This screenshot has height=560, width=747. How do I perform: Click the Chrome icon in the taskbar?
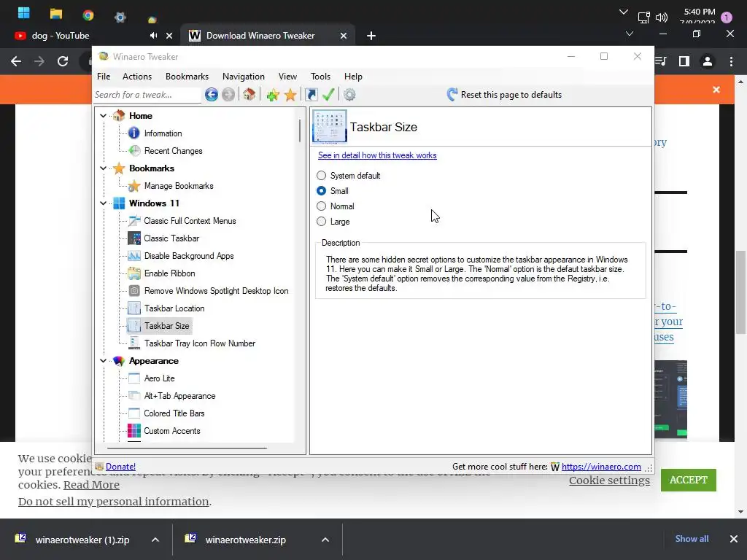click(88, 15)
